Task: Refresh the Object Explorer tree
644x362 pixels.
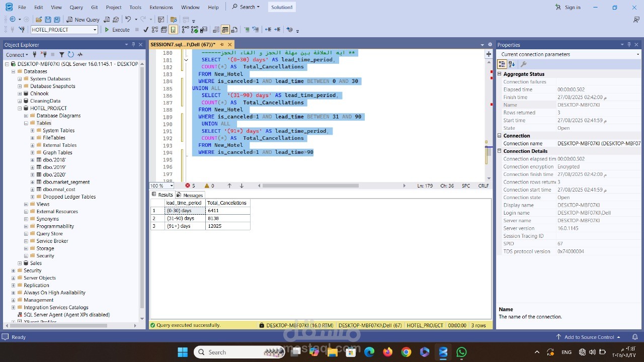Action: coord(70,54)
